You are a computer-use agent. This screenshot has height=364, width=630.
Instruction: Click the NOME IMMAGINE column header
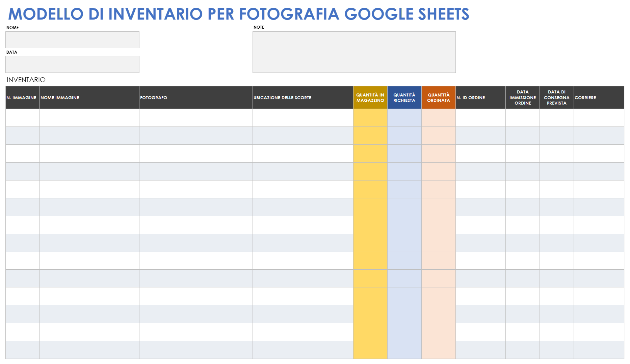(x=89, y=97)
